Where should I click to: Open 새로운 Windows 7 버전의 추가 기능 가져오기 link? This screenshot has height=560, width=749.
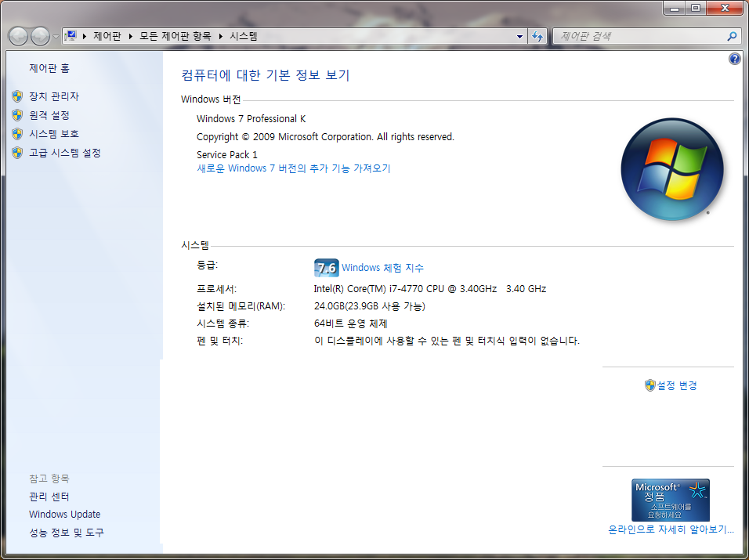(294, 168)
